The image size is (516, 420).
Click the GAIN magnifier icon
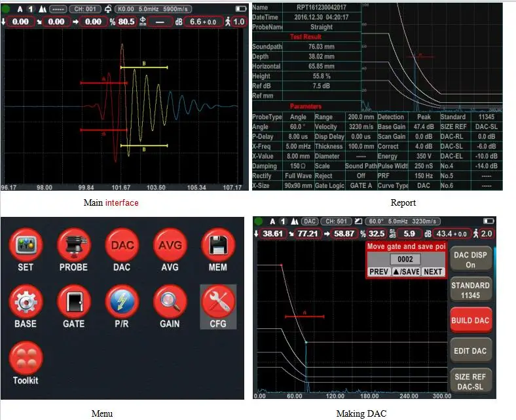(x=170, y=303)
